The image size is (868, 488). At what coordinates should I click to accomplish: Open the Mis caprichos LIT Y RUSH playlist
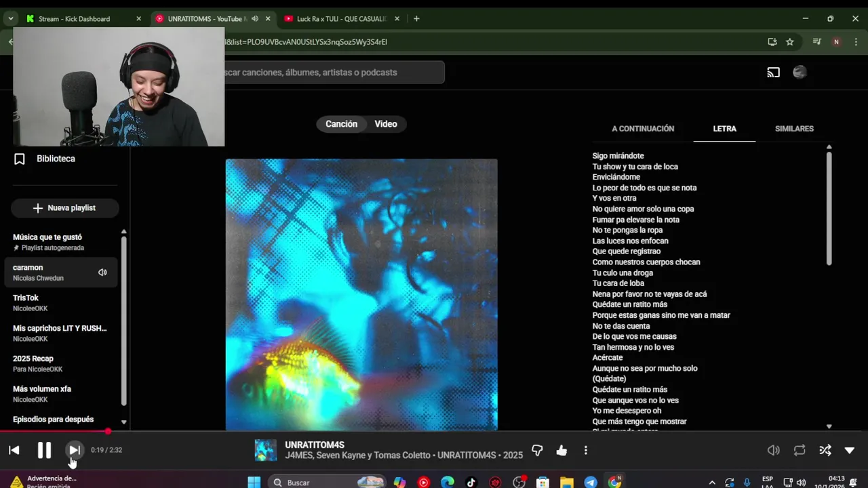click(62, 333)
